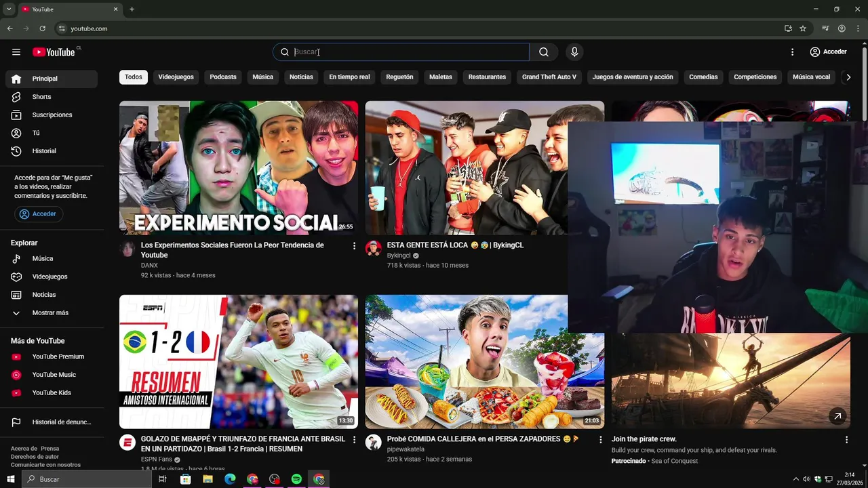Click the pipewakatela channel avatar

[x=374, y=443]
